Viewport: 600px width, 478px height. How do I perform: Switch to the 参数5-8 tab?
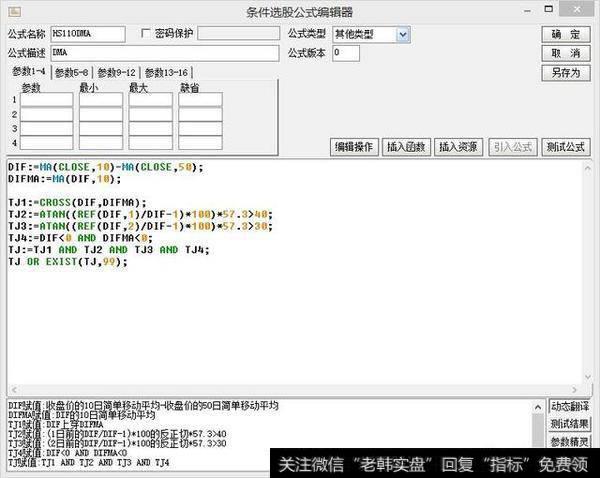coord(72,72)
